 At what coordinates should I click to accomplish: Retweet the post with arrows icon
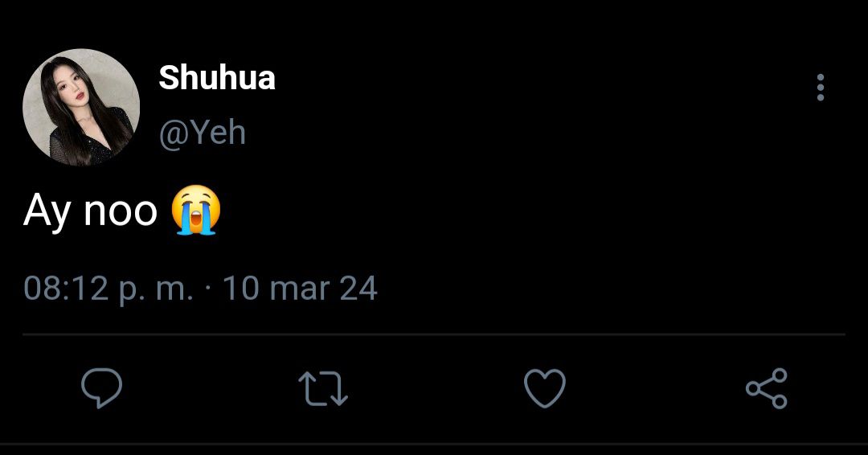click(x=323, y=388)
